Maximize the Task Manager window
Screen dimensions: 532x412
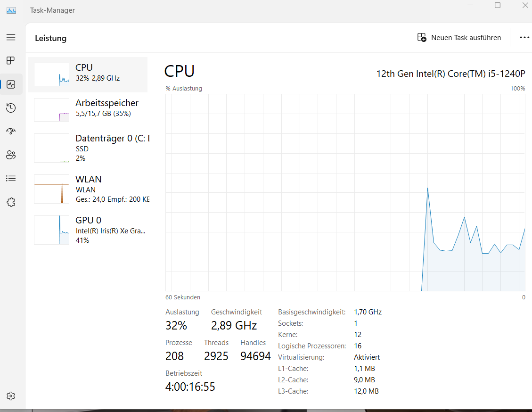[498, 5]
